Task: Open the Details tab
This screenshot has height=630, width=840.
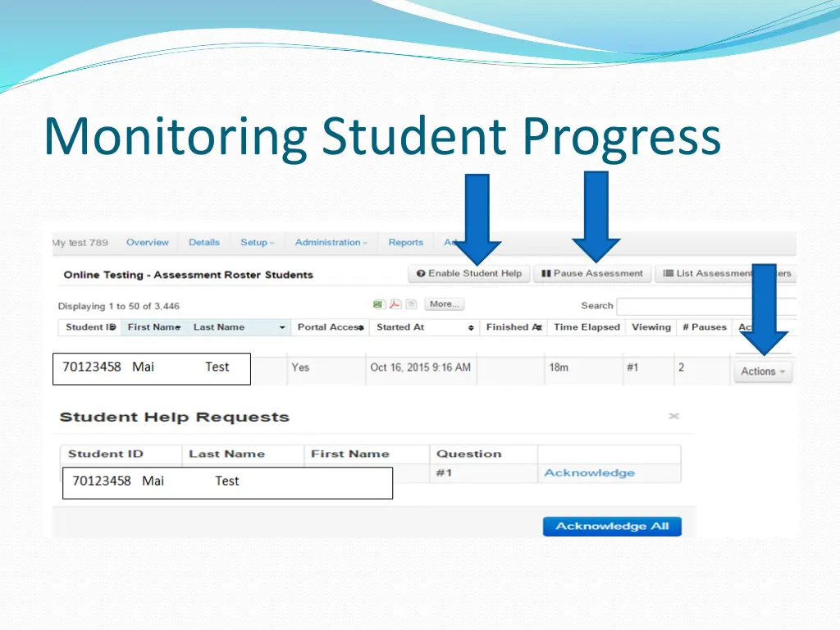Action: coord(204,242)
